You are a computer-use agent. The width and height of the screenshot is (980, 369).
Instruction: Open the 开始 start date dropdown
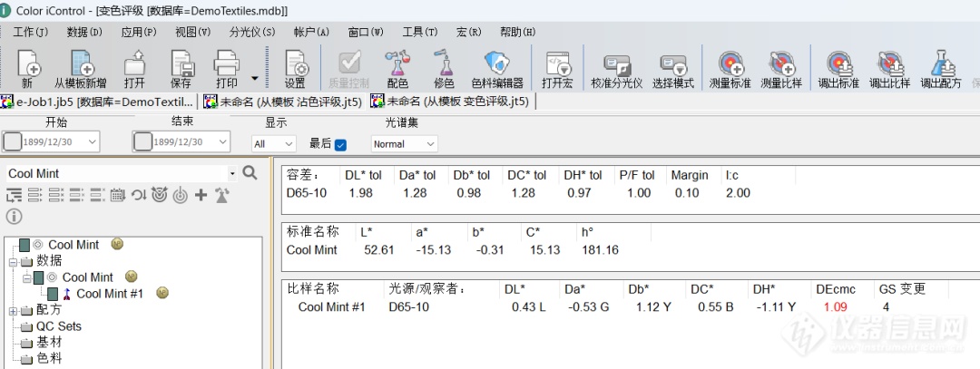point(93,142)
